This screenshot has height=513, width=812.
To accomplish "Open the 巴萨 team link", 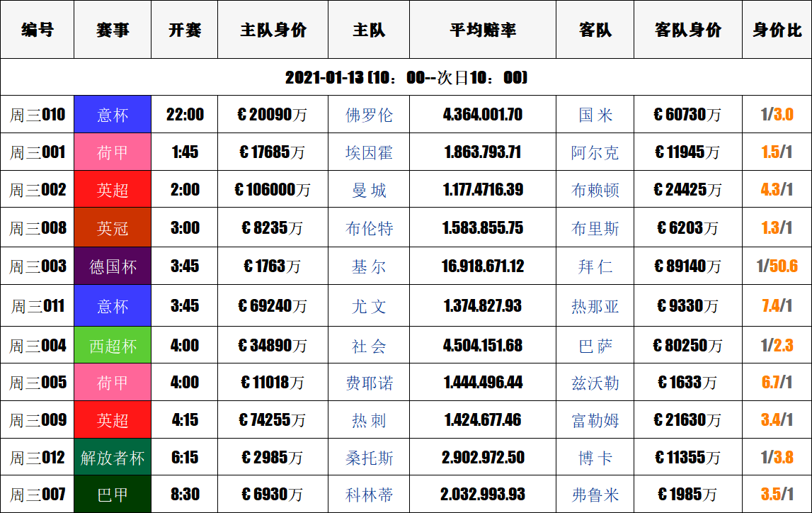I will point(595,346).
